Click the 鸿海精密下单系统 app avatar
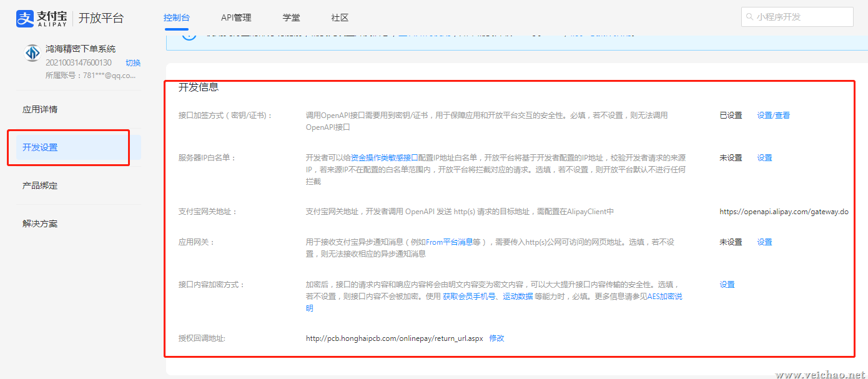This screenshot has height=379, width=868. click(32, 54)
